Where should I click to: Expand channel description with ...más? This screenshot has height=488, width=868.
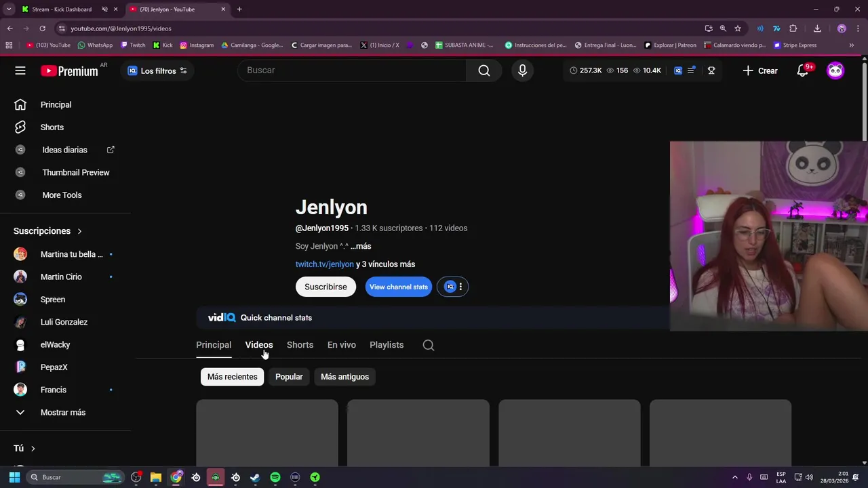click(361, 246)
